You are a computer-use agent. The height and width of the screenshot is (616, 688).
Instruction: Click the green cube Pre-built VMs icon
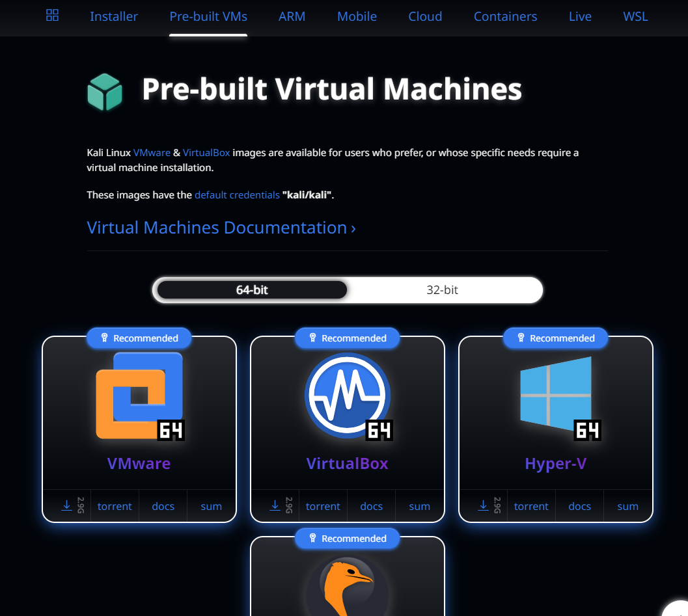105,92
